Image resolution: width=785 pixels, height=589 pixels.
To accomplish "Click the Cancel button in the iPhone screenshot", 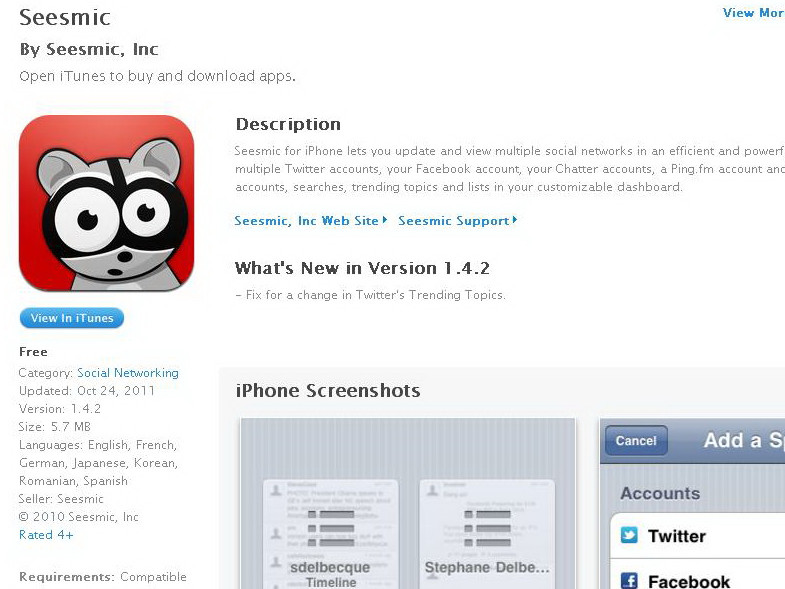I will point(636,441).
